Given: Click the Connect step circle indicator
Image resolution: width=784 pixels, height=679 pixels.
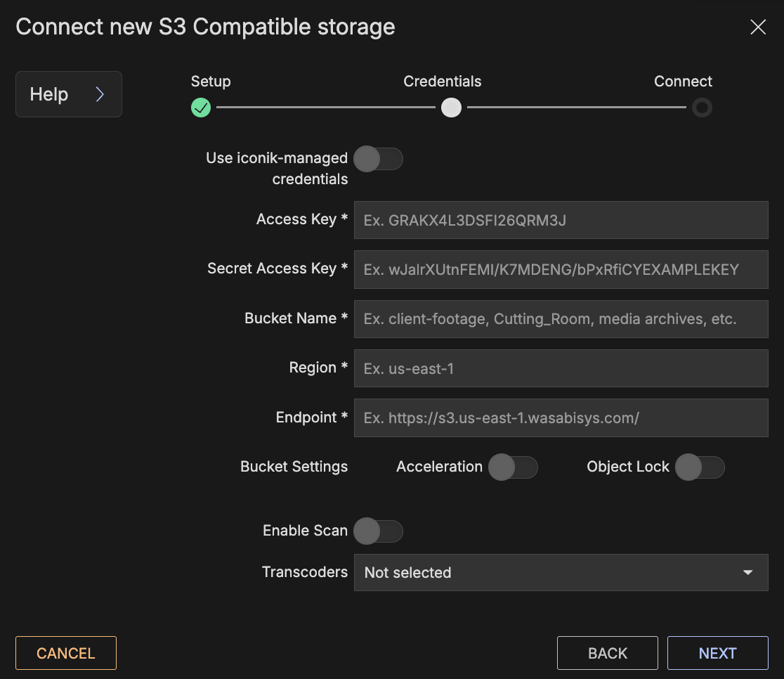Looking at the screenshot, I should [701, 108].
